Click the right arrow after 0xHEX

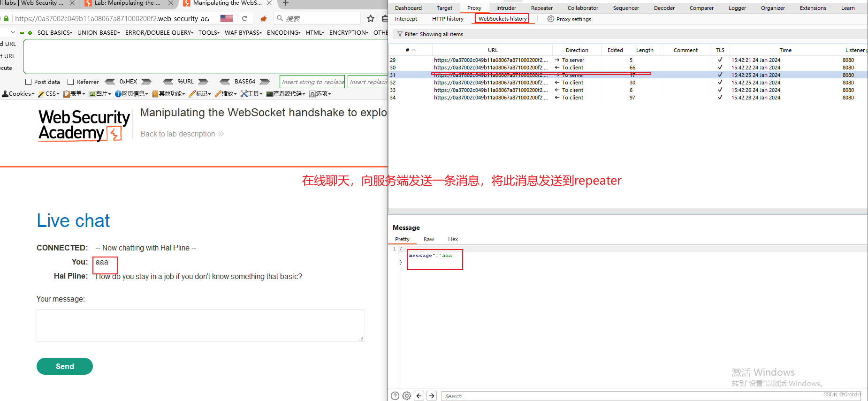(146, 82)
